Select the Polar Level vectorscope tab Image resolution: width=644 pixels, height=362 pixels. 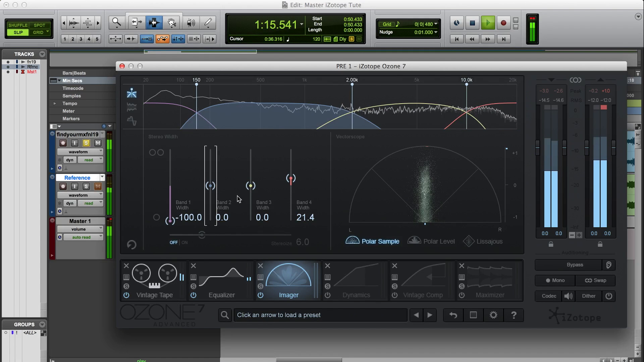click(x=431, y=241)
